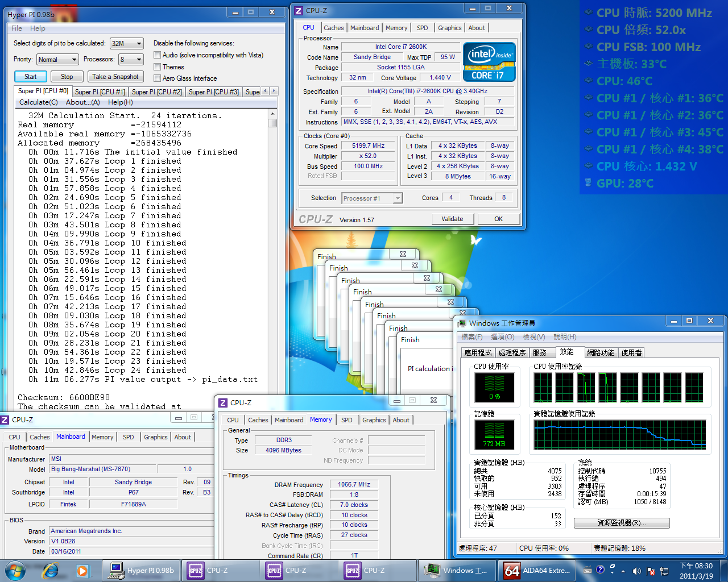Switch to AIDA64 Extreme taskbar button
The height and width of the screenshot is (582, 728).
[536, 570]
